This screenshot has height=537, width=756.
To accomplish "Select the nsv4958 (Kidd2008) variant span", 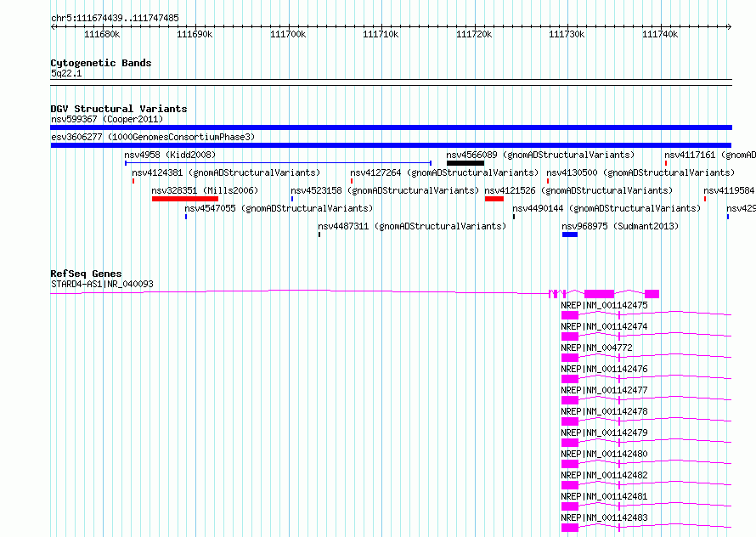I will 279,163.
